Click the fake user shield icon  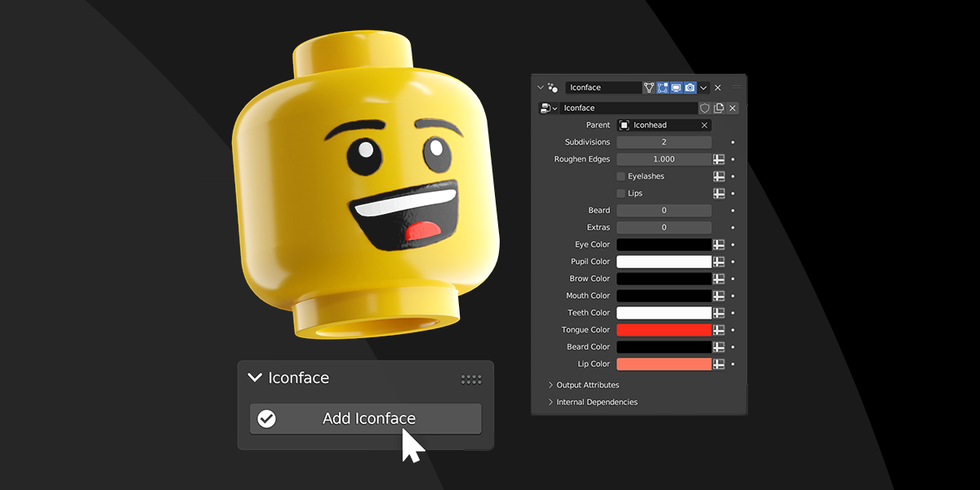[x=705, y=108]
